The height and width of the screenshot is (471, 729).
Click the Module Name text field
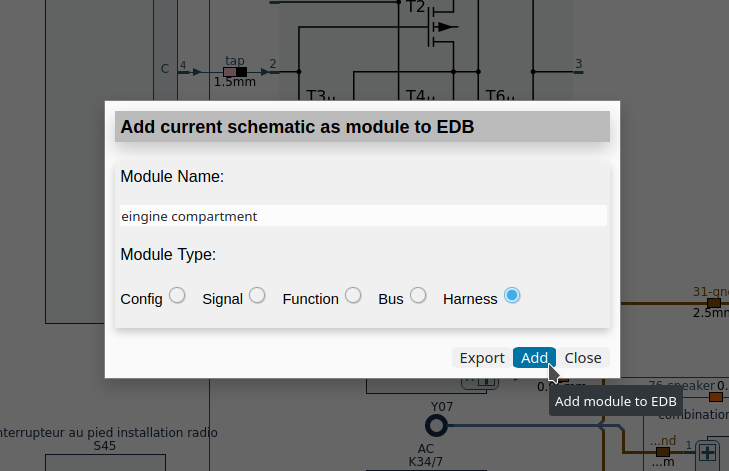click(x=362, y=216)
